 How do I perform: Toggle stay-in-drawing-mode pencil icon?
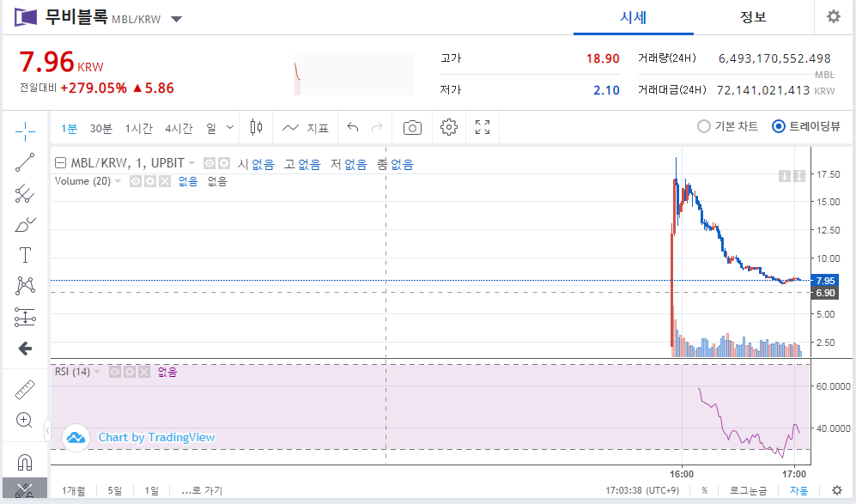25,490
